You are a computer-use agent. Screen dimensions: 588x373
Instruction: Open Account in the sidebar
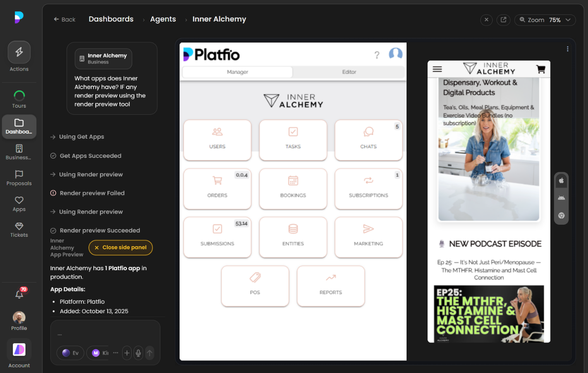pos(19,354)
